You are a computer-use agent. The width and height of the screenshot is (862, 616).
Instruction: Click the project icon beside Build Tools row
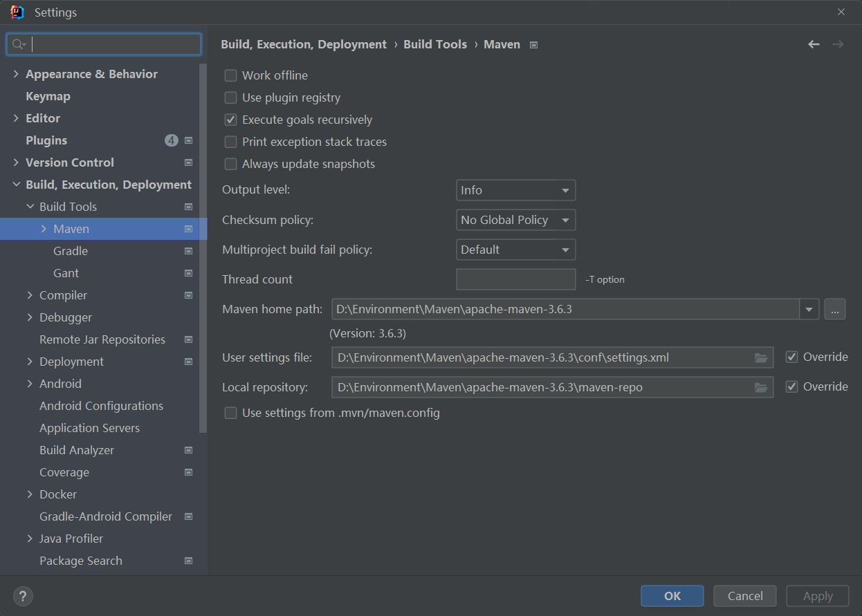188,207
